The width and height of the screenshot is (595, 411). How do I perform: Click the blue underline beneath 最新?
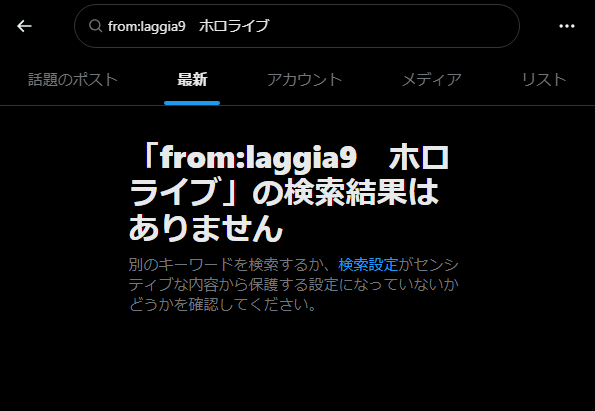[x=192, y=103]
